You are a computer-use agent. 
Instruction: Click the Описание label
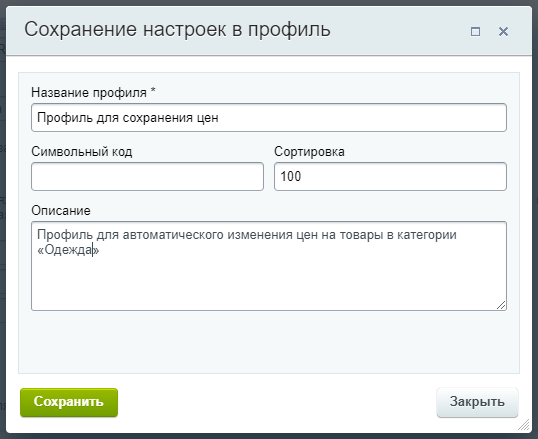pyautogui.click(x=61, y=210)
